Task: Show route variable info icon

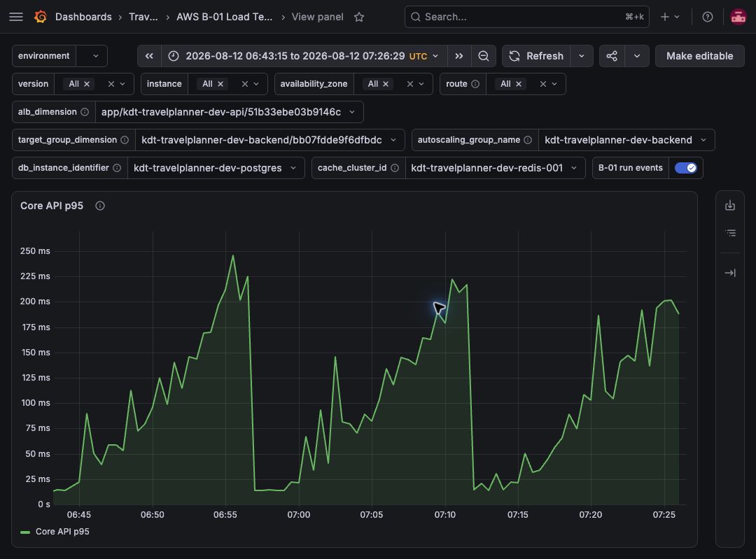Action: coord(475,84)
